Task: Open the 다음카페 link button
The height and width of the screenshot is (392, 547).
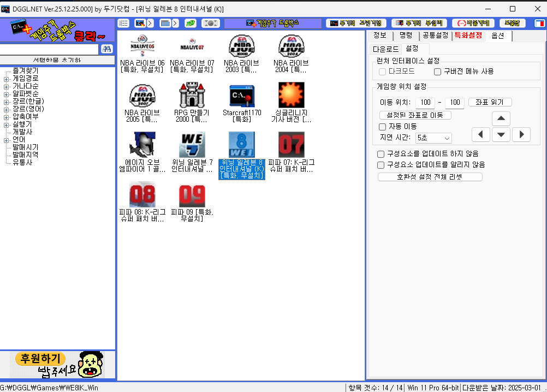Action: [473, 23]
